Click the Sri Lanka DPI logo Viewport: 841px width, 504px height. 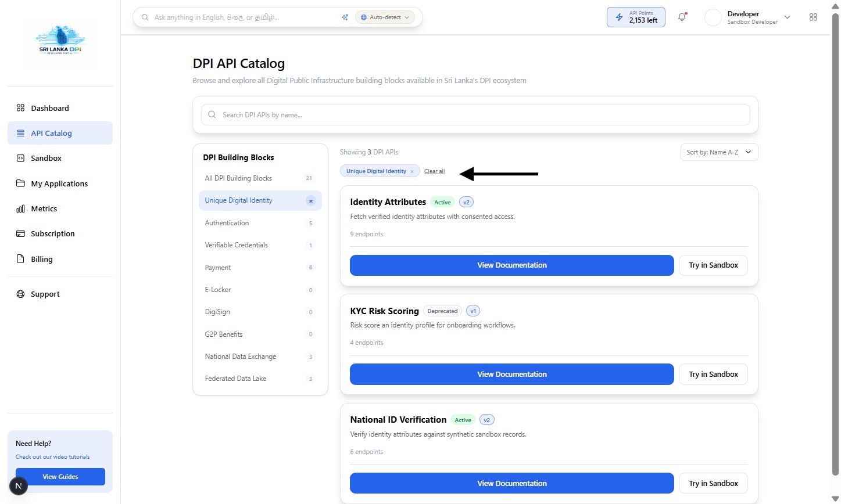point(60,40)
